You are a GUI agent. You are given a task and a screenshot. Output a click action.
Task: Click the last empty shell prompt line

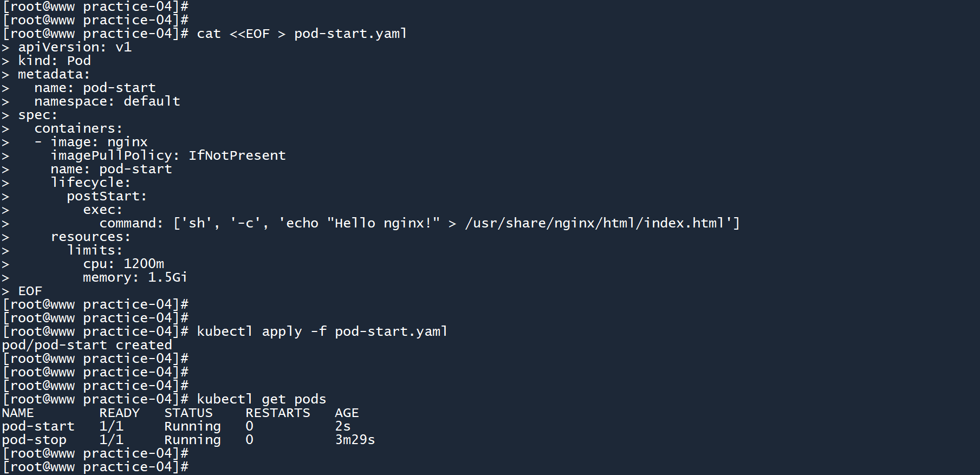(95, 467)
